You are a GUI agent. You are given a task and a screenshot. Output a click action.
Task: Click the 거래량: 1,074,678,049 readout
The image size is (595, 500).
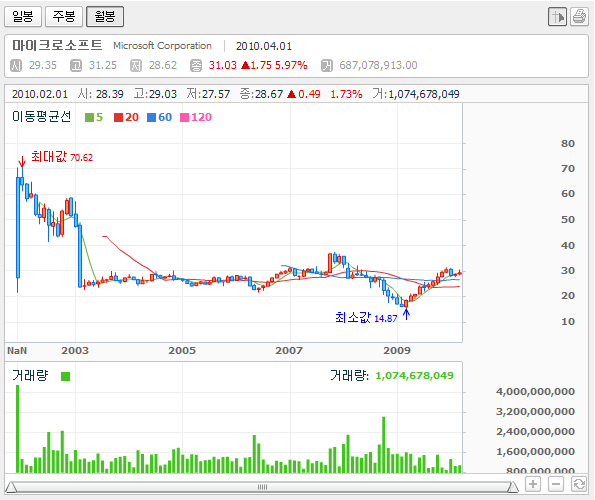click(x=392, y=376)
